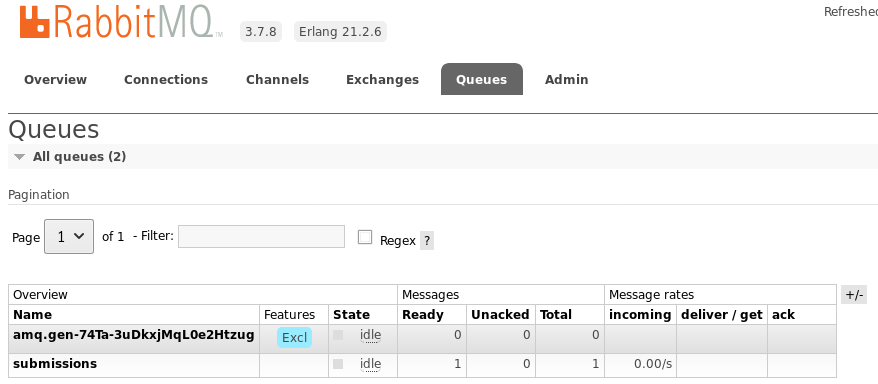Viewport: 878px width, 384px height.
Task: Click the 0.00/s incoming rate value
Action: (653, 364)
